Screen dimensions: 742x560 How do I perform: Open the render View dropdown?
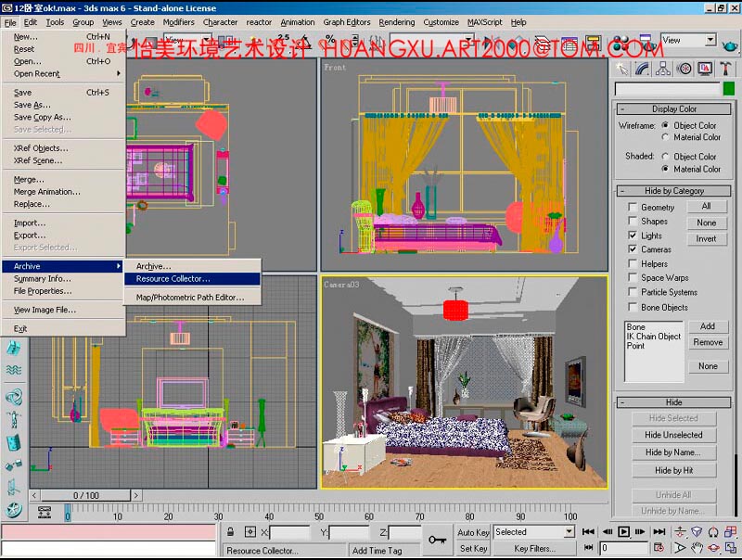coord(710,40)
